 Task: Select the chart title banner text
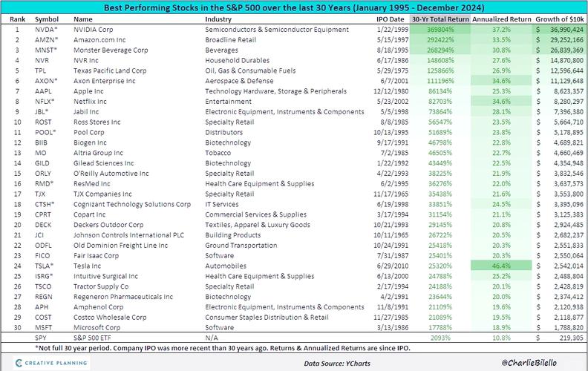click(294, 7)
